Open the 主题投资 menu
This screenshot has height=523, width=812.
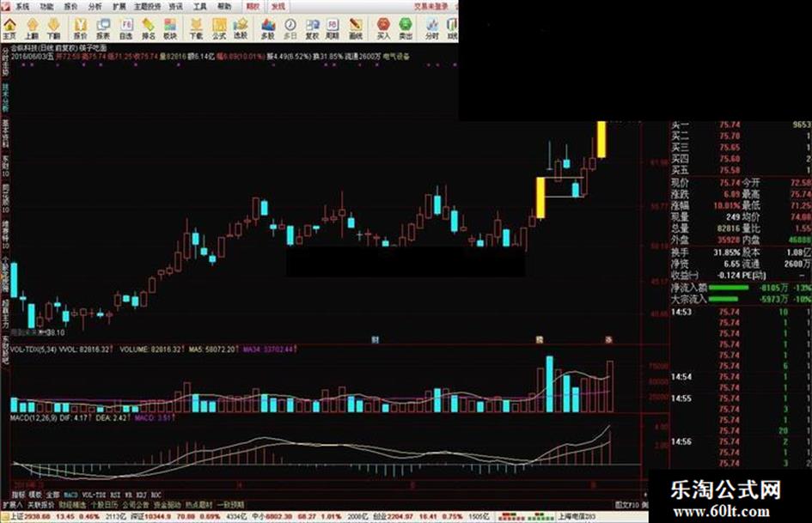tap(148, 7)
